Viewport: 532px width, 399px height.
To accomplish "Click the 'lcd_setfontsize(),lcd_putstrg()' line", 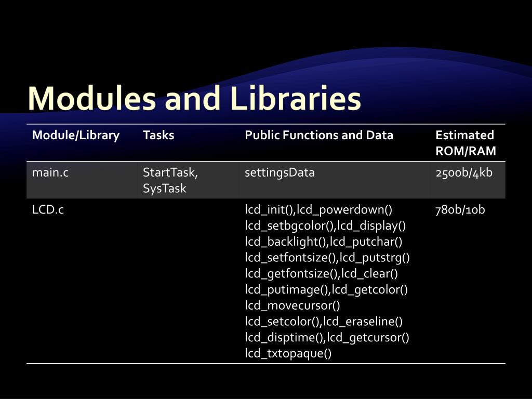I will [327, 258].
